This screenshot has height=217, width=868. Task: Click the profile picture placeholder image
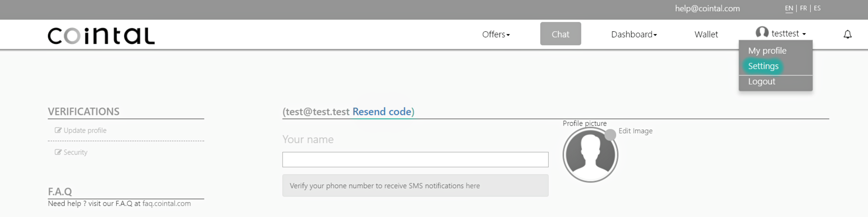[x=590, y=155]
